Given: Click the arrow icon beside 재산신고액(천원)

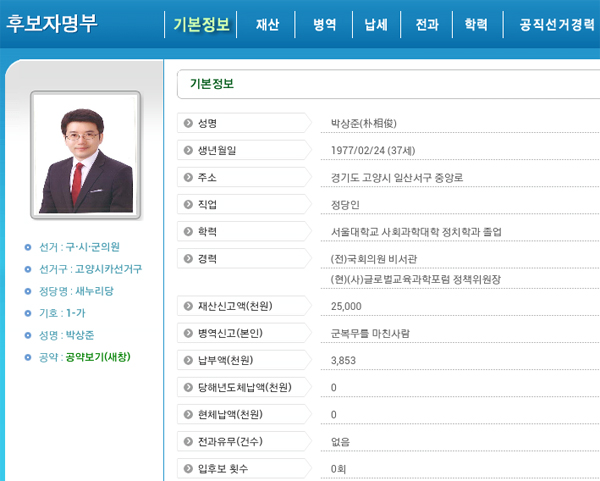Looking at the screenshot, I should point(187,305).
